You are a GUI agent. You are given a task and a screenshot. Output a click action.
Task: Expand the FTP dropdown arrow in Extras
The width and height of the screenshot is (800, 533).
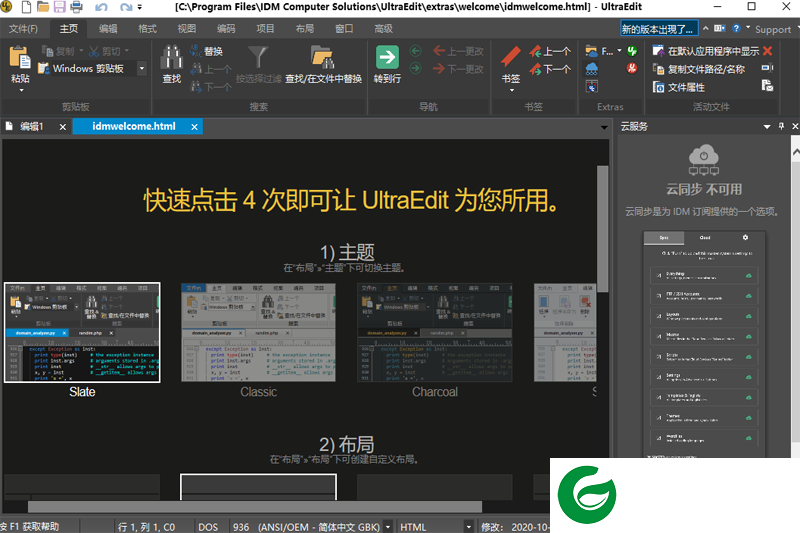coord(619,51)
